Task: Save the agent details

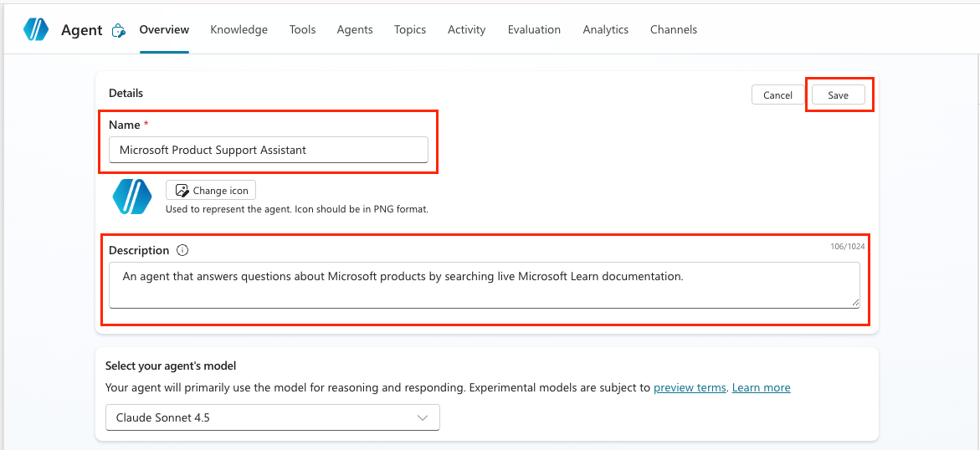Action: pyautogui.click(x=838, y=95)
